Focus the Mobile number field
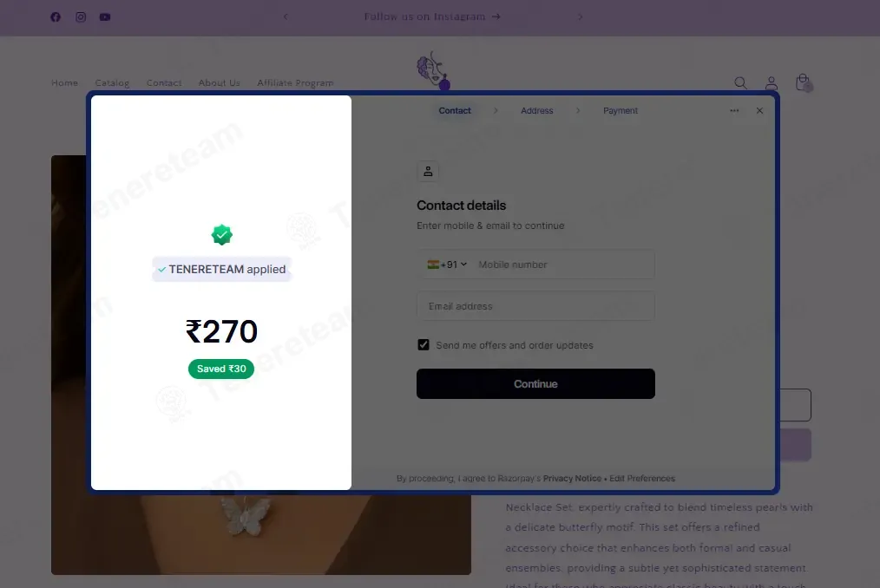Viewport: 880px width, 588px height. (x=564, y=265)
